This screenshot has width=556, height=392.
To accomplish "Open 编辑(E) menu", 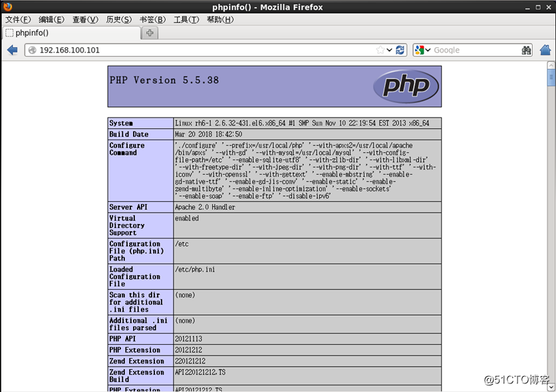I will [51, 19].
